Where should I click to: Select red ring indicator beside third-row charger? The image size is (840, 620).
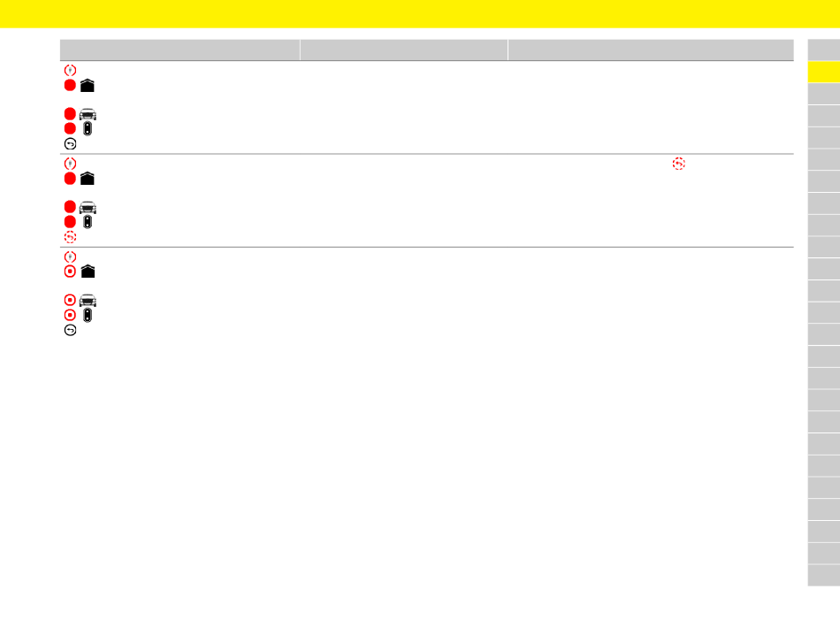70,315
